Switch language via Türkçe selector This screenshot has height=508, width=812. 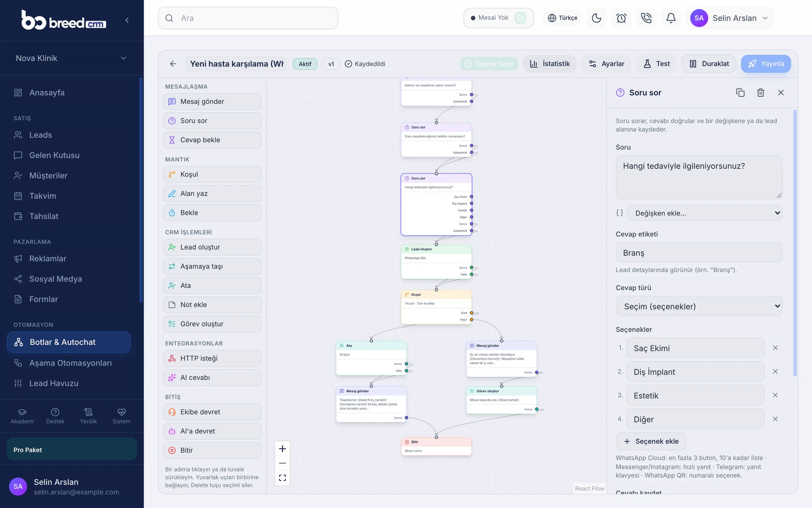562,18
